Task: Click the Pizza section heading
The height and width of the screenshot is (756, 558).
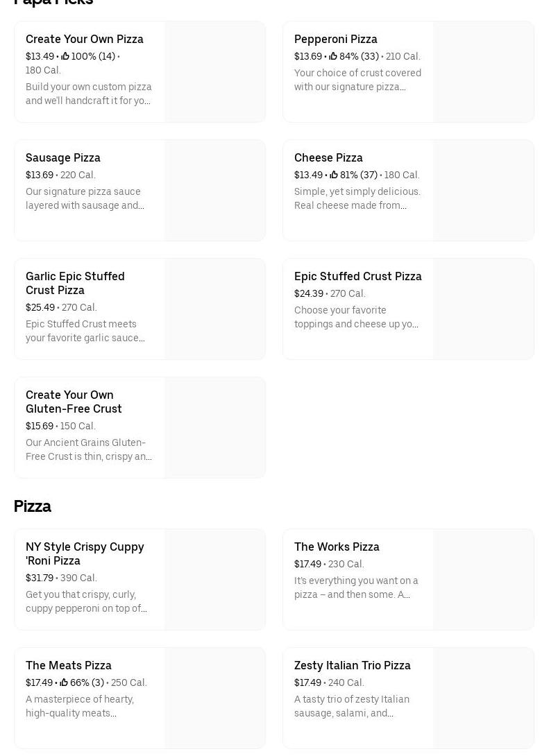Action: pyautogui.click(x=33, y=506)
